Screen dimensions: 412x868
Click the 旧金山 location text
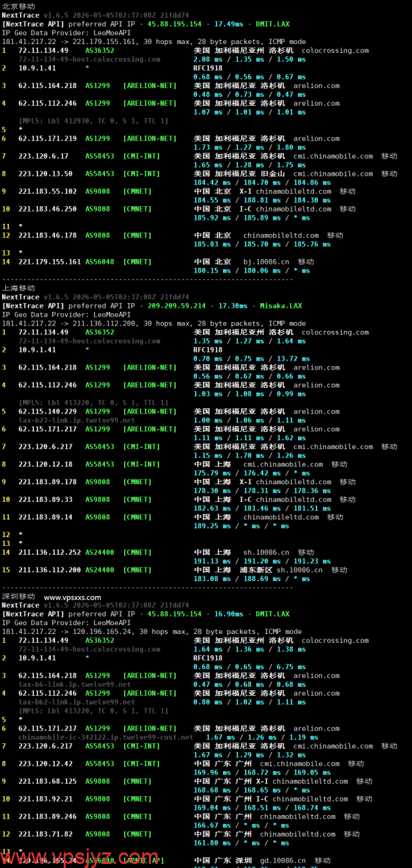tap(273, 174)
